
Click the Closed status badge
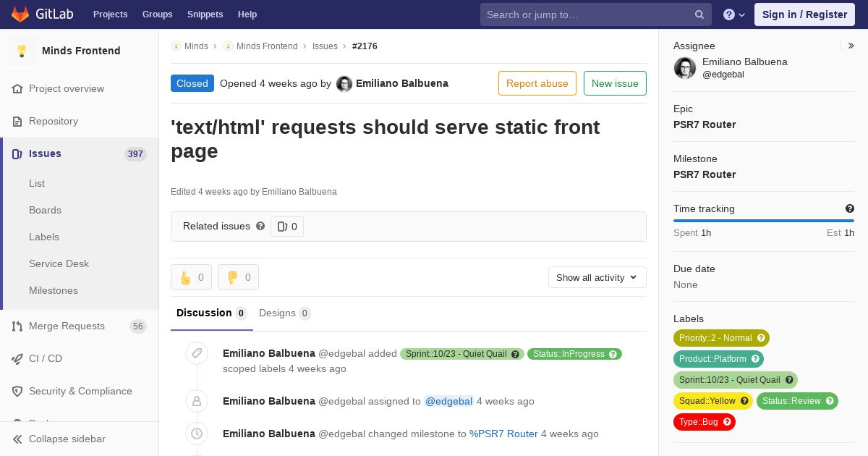coord(192,83)
